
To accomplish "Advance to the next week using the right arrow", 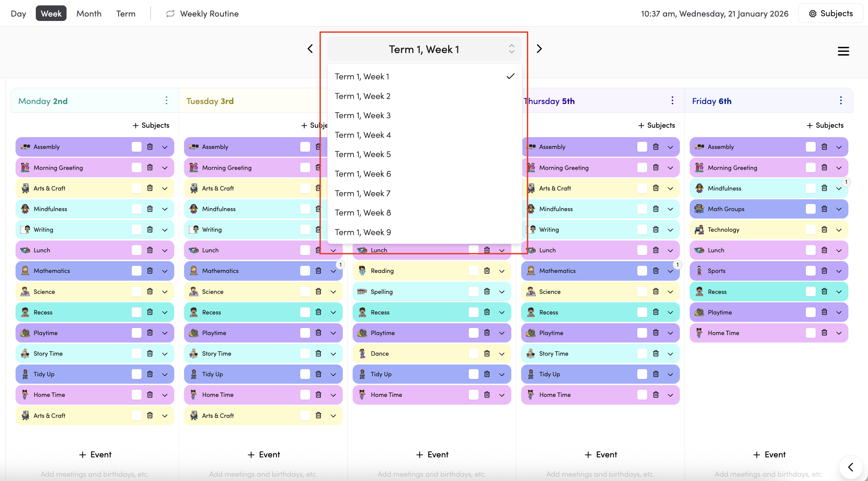I will tap(539, 49).
